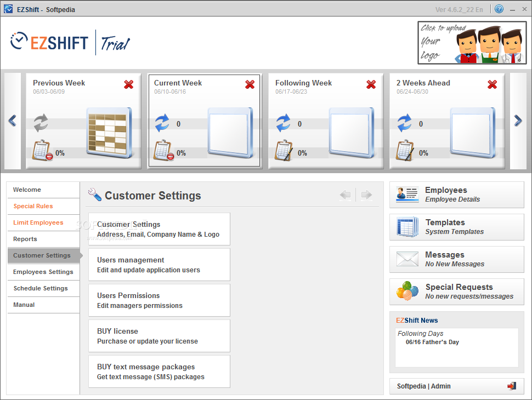Click the gray sync arrows in Previous Week
532x400 pixels.
(x=41, y=123)
